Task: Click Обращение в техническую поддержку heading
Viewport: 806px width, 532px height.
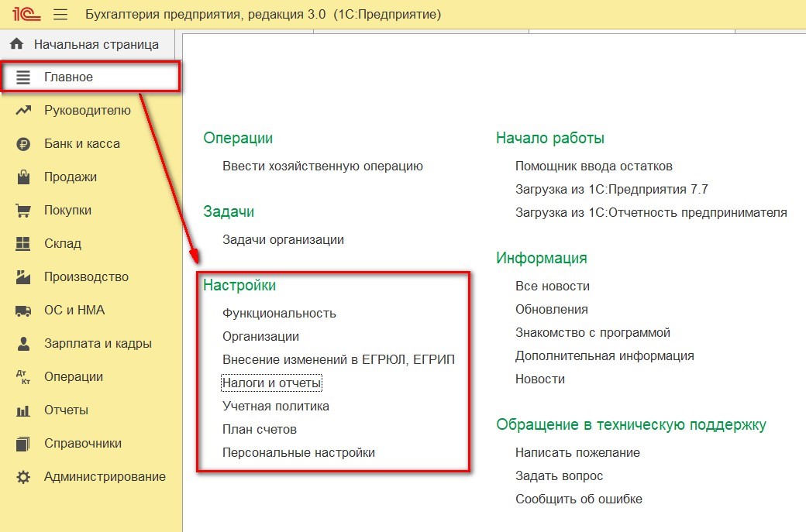Action: pyautogui.click(x=631, y=424)
